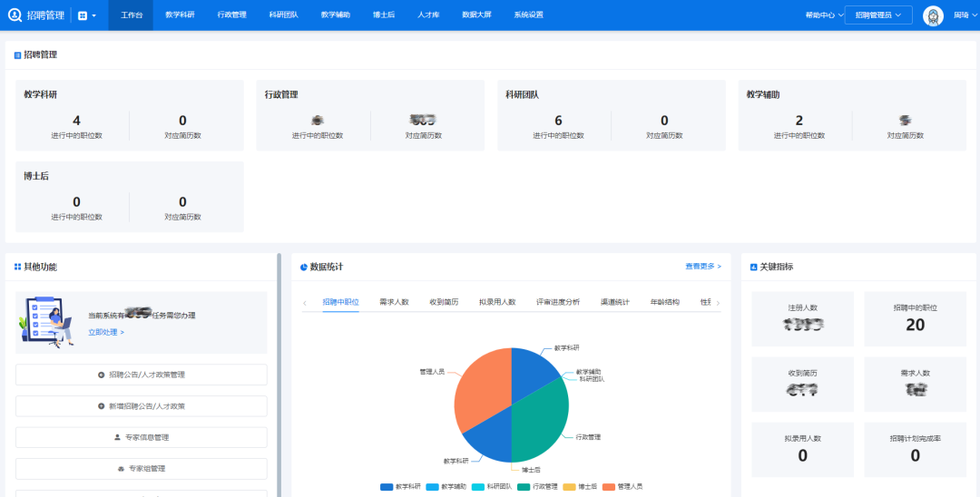Screen dimensions: 980x497
Task: Click the 招聘中的职位 value 20
Action: pos(915,325)
